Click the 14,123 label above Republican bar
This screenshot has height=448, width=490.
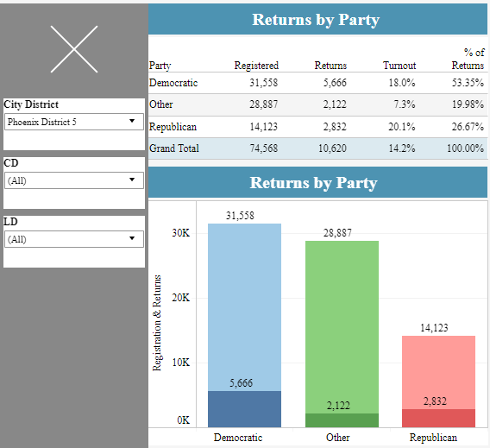click(x=434, y=328)
